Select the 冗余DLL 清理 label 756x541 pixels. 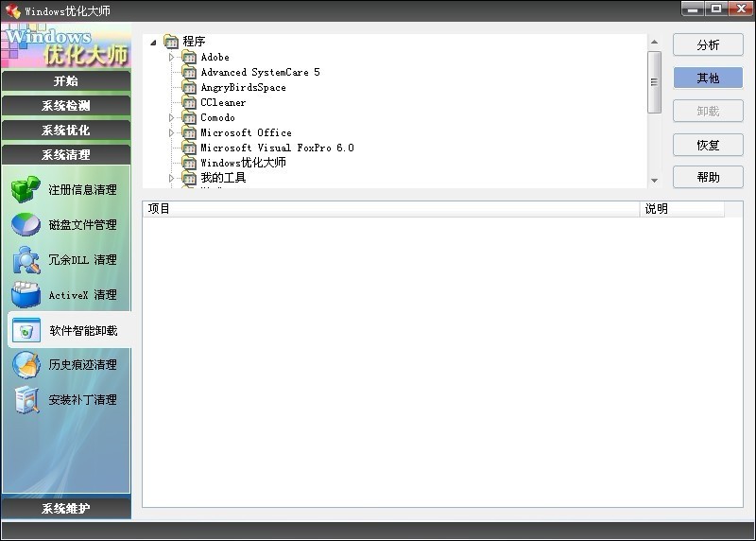(x=82, y=260)
